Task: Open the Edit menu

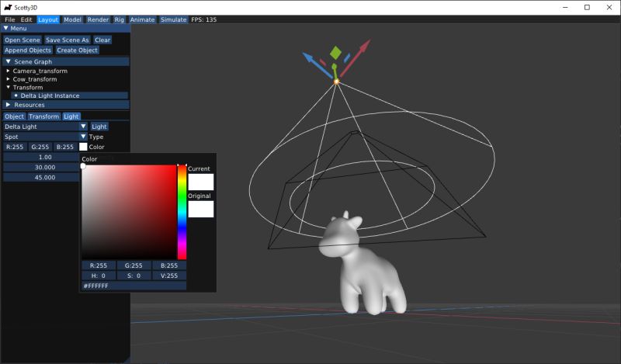Action: tap(26, 19)
